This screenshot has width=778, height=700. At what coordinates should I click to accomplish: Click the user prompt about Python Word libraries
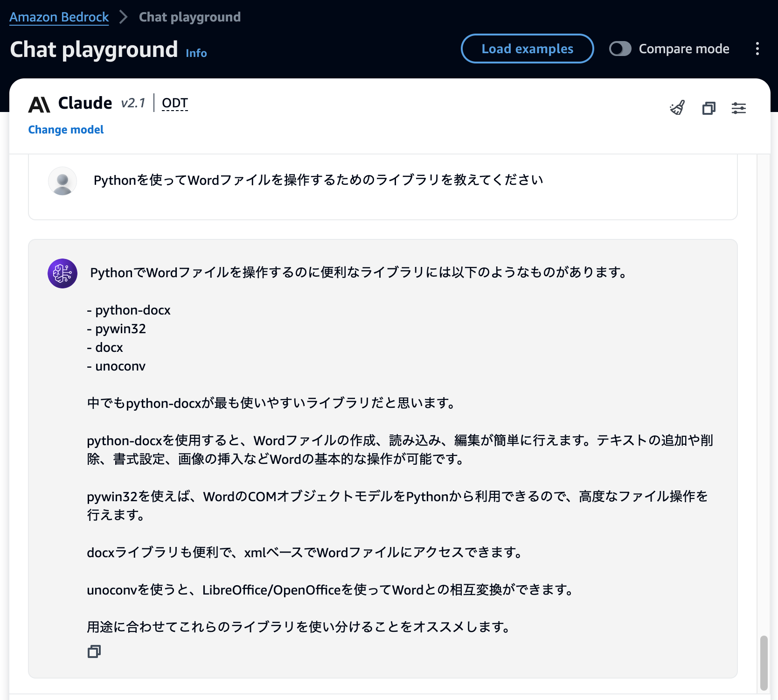319,180
